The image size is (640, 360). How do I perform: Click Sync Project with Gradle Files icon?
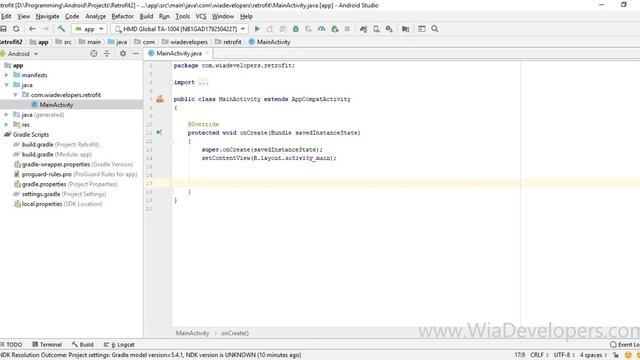[x=363, y=29]
